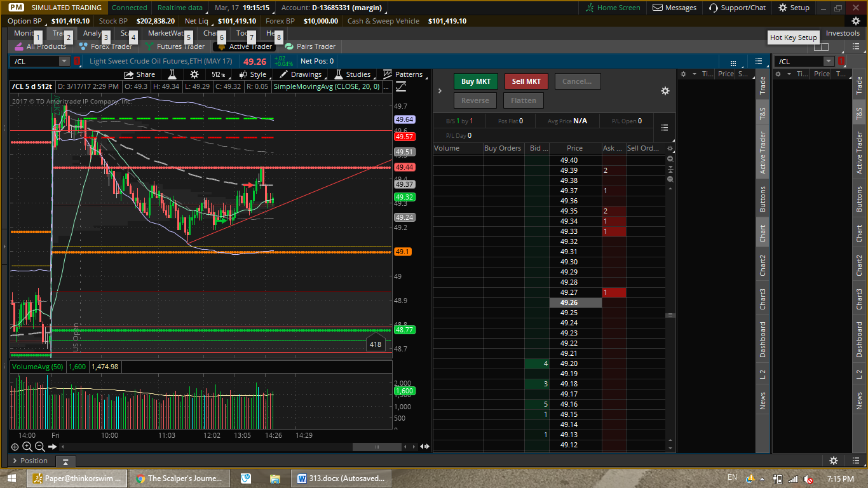Click the /CL symbol field in the far-right panel

800,61
